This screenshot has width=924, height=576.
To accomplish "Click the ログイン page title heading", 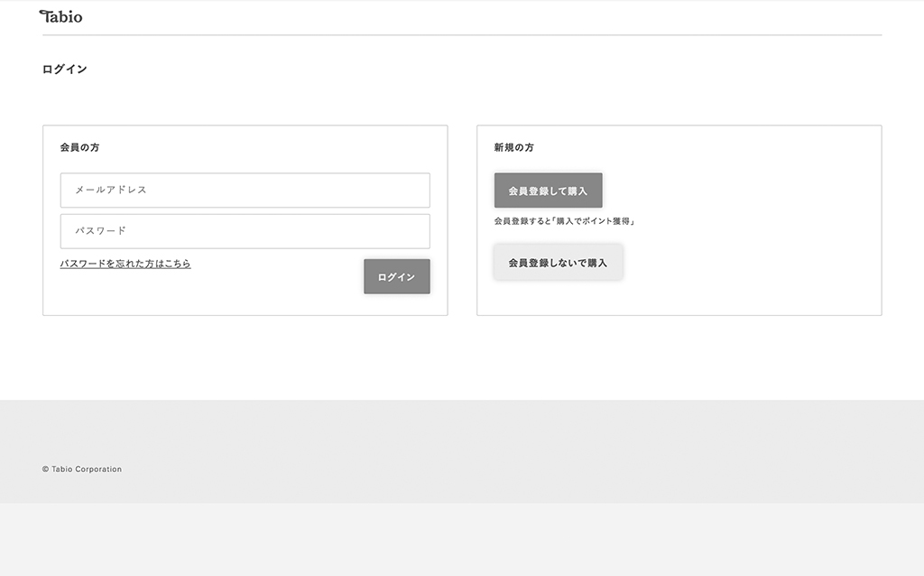I will click(65, 69).
